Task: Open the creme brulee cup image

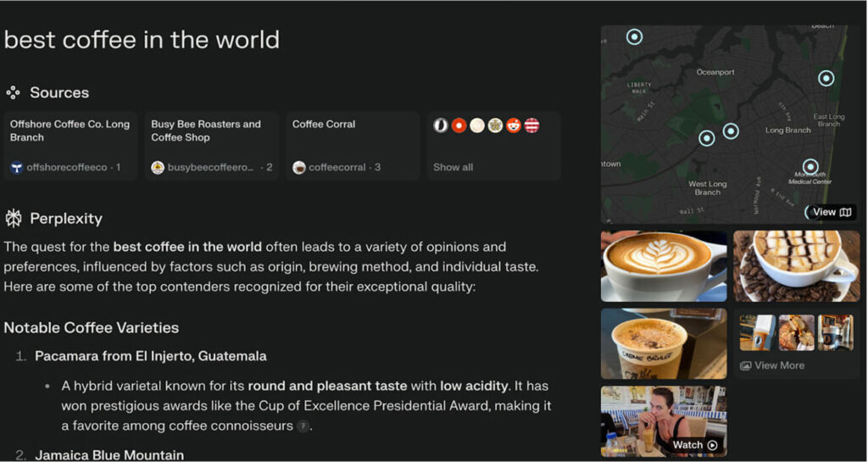Action: [664, 343]
